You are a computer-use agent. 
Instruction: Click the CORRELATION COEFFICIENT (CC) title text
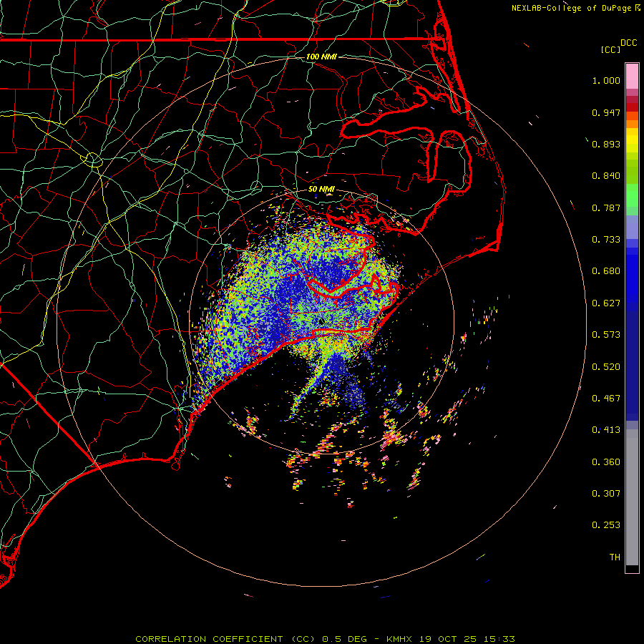[x=225, y=639]
